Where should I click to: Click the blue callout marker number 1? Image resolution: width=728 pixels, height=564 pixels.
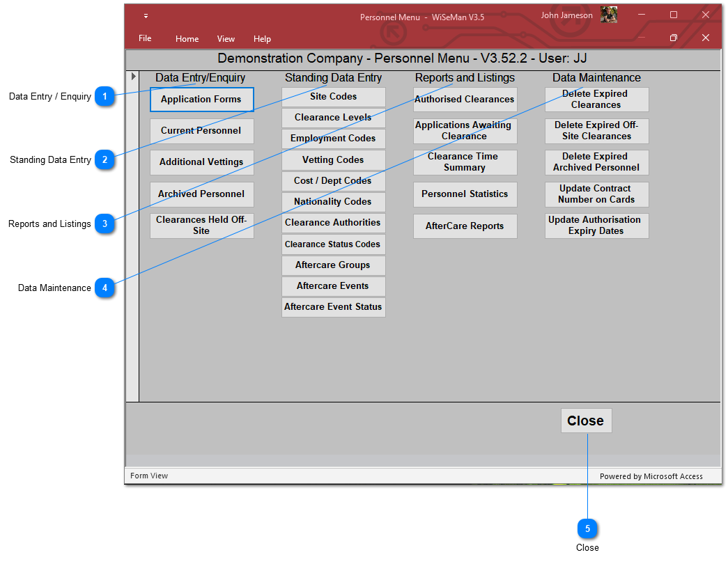click(104, 96)
